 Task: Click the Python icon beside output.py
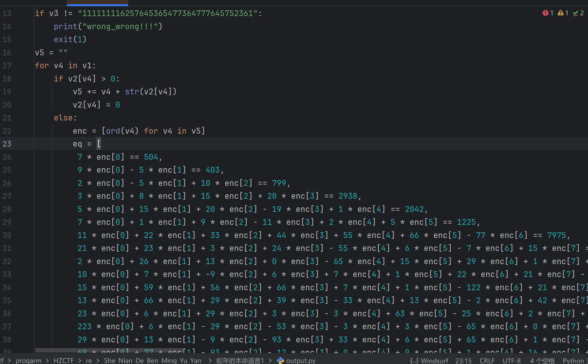pos(280,360)
